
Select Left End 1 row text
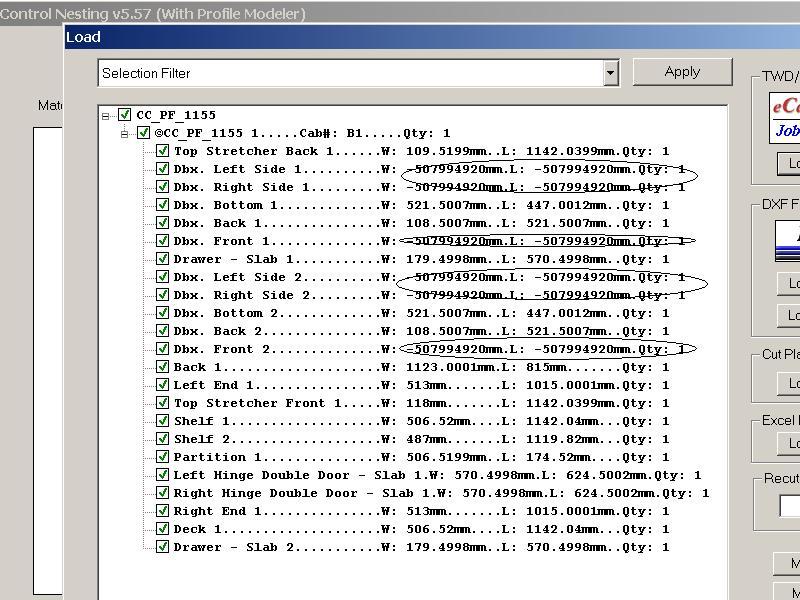pos(421,385)
